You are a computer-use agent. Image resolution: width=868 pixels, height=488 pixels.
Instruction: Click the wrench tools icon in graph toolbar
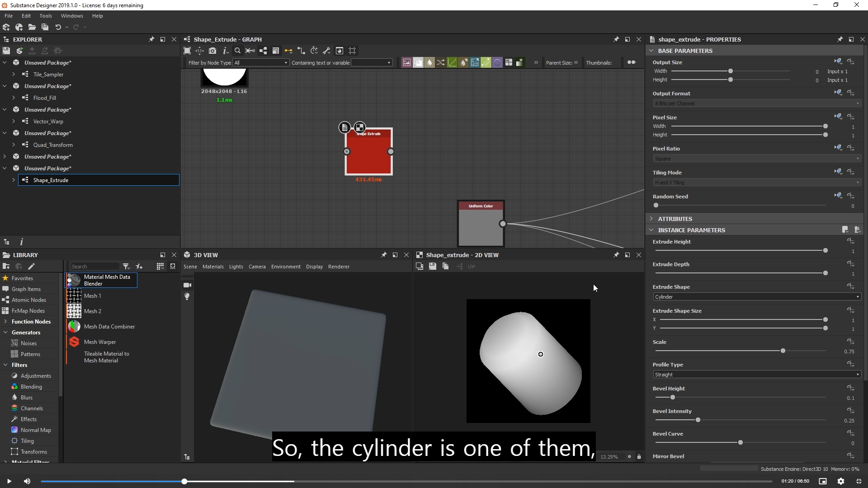pos(326,51)
